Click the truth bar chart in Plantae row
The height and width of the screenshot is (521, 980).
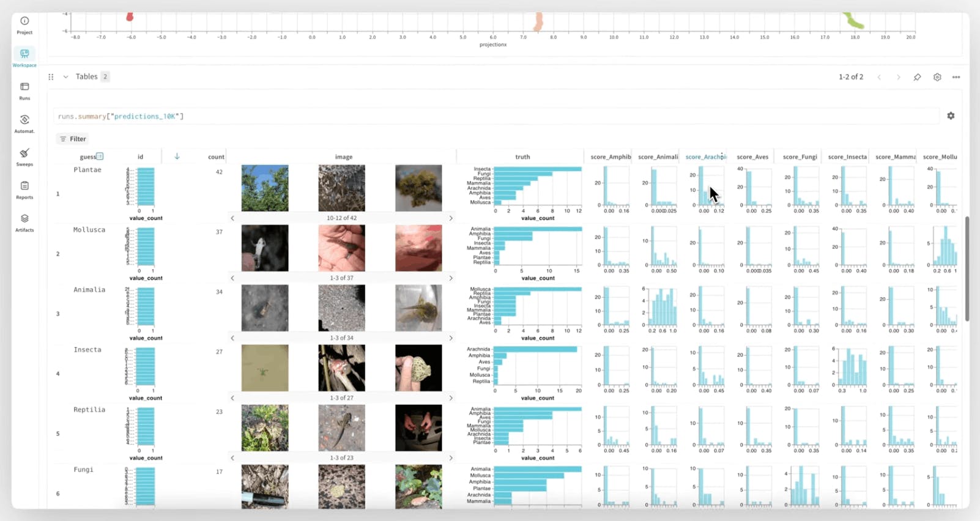point(524,193)
